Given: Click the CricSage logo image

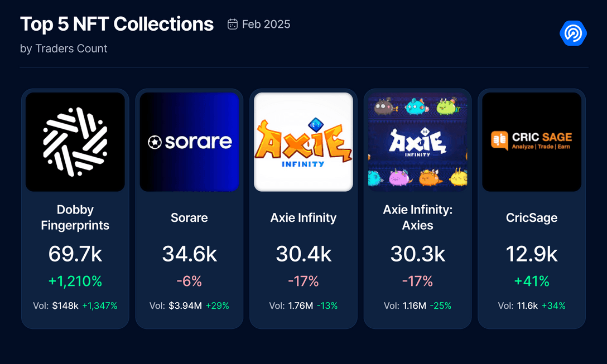Looking at the screenshot, I should click(x=532, y=142).
